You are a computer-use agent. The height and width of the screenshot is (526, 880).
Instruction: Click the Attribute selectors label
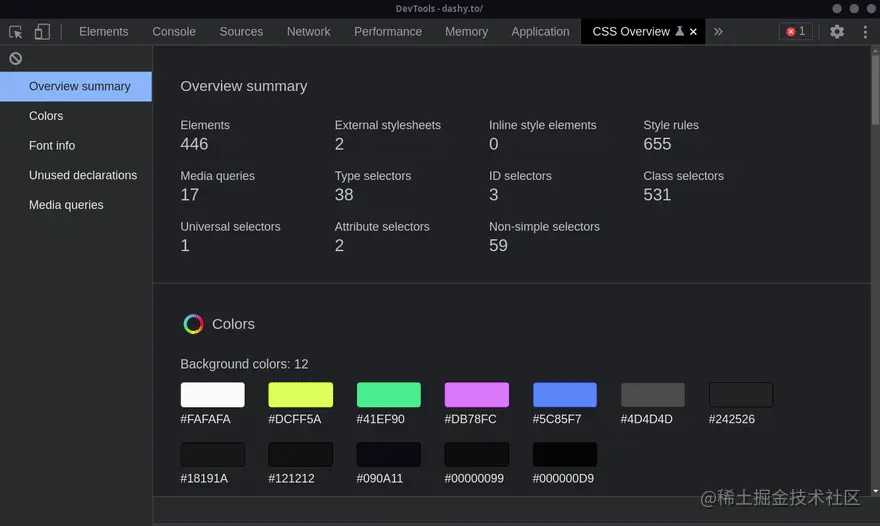(382, 227)
